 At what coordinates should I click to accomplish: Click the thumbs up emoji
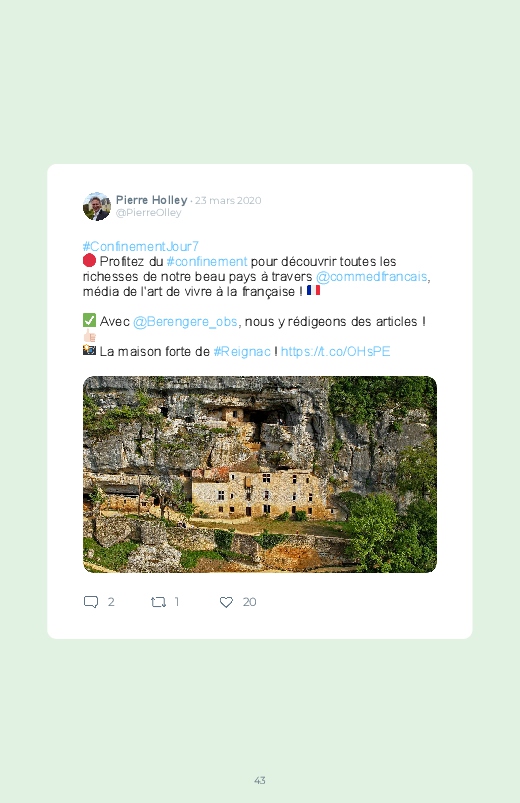90,336
